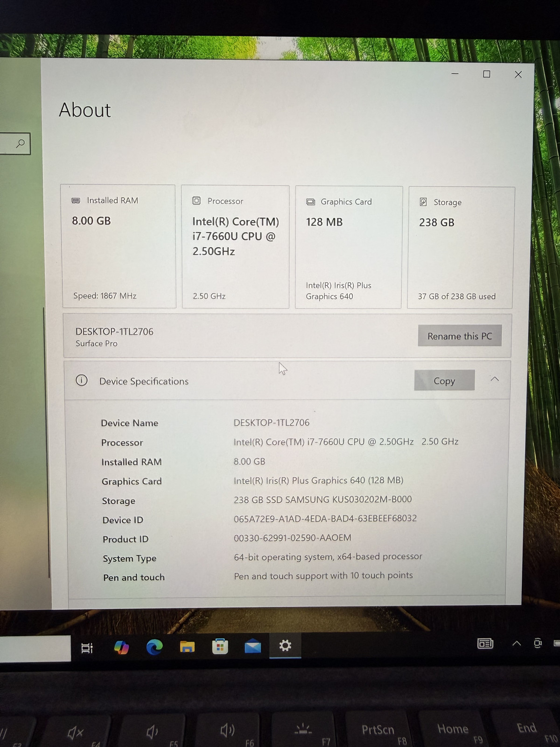This screenshot has width=560, height=747.
Task: Click the DESKTOP-1TL2706 PC name heading
Action: coord(114,331)
